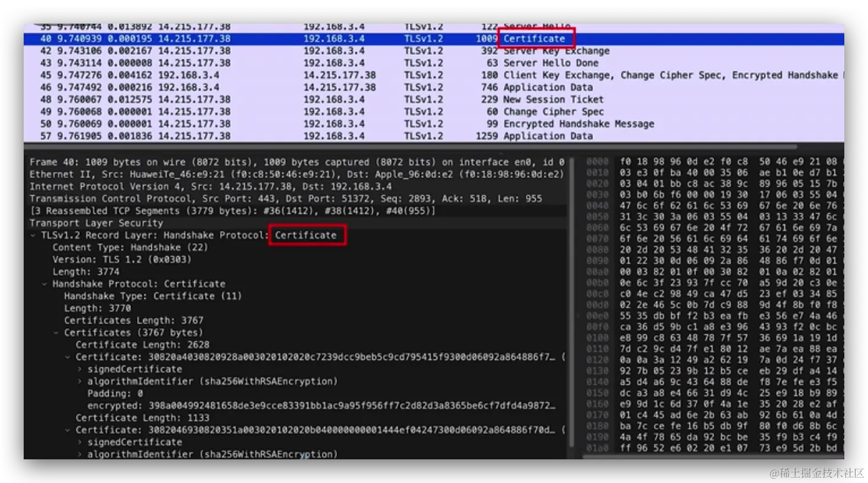868x483 pixels.
Task: Collapse the Certificates (3767 bytes) node
Action: [56, 333]
